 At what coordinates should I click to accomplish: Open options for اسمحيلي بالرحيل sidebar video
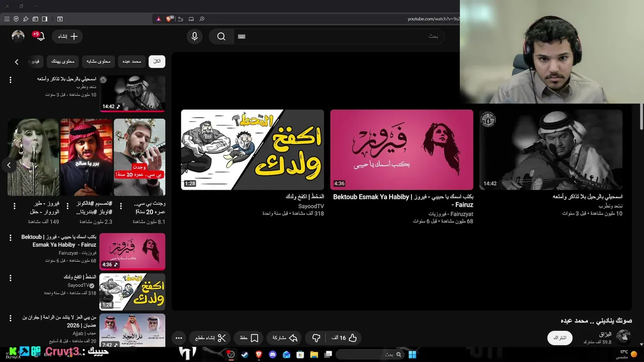point(10,80)
